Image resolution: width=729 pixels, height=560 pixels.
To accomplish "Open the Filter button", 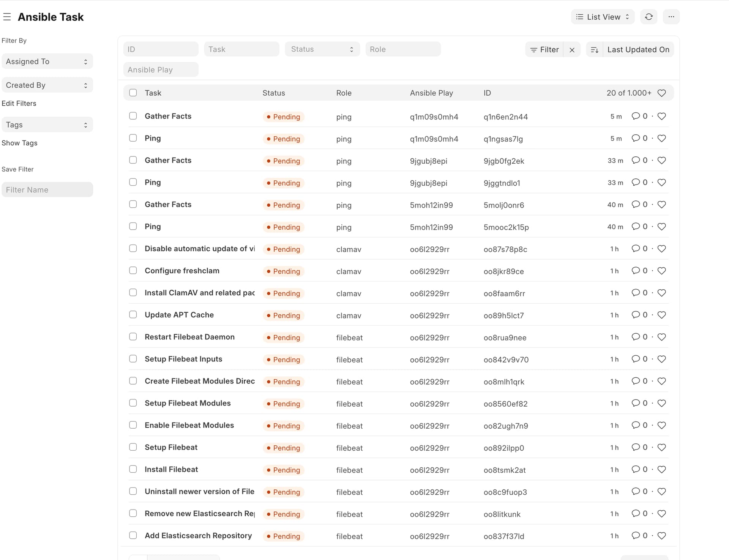I will (x=544, y=50).
